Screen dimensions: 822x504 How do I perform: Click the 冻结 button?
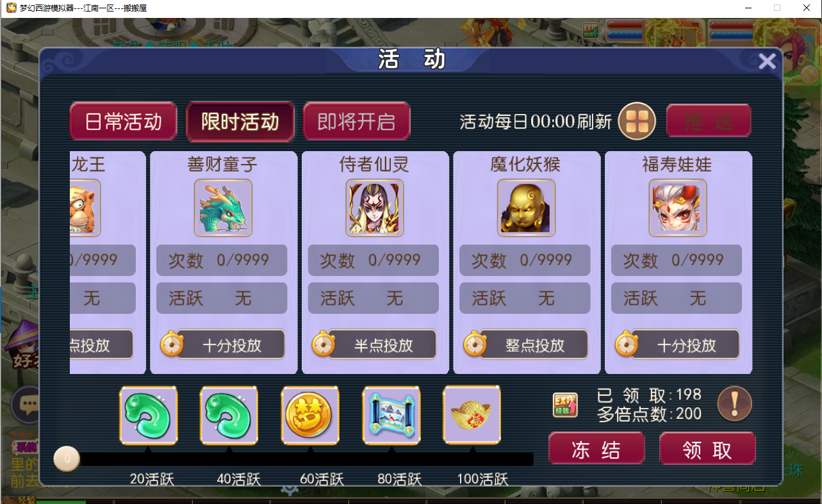(x=596, y=450)
